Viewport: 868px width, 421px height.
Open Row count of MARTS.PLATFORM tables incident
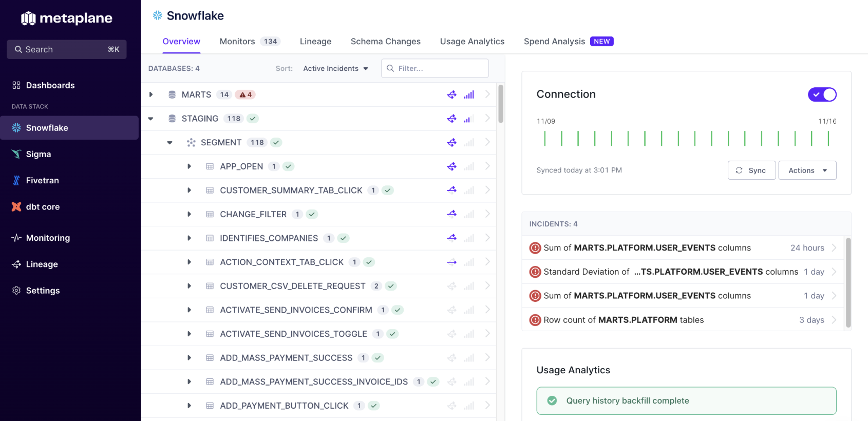click(683, 320)
